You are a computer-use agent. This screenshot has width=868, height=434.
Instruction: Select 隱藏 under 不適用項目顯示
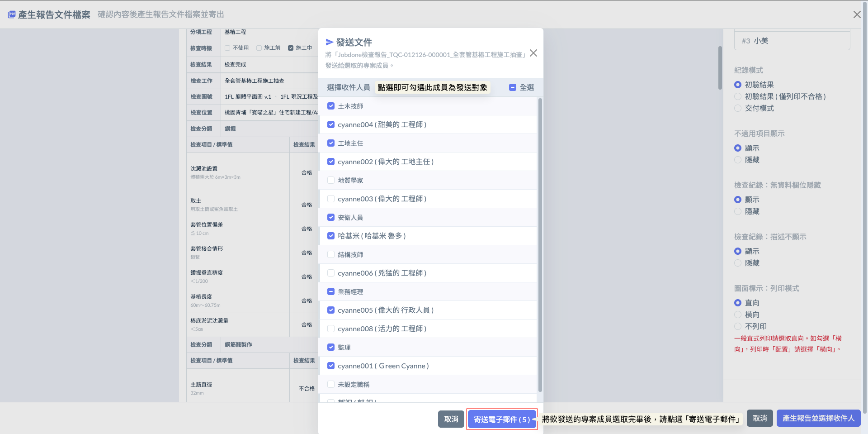(738, 160)
